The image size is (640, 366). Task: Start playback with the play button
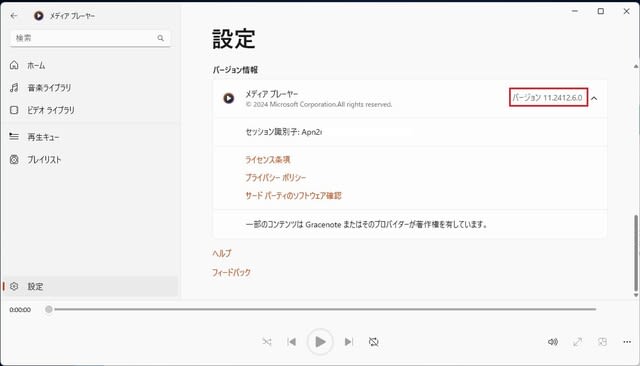pos(320,342)
